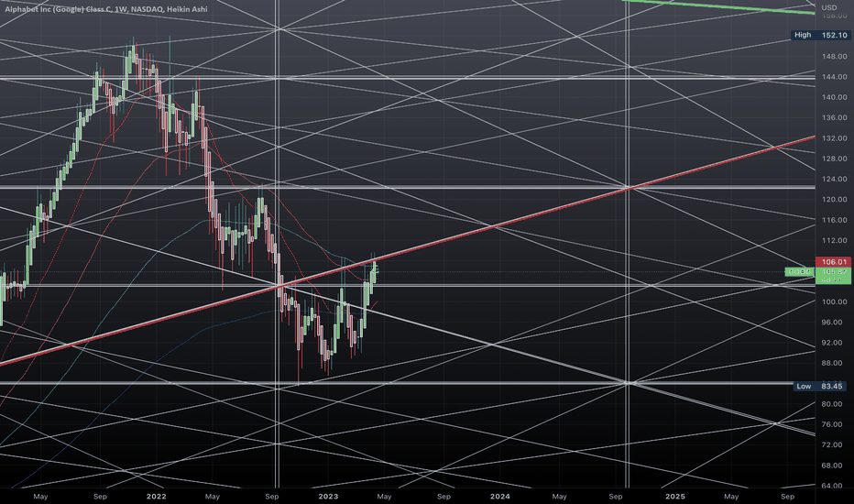Viewport: 854px width, 504px height.
Task: Click the 140.00 price axis label
Action: tap(835, 97)
